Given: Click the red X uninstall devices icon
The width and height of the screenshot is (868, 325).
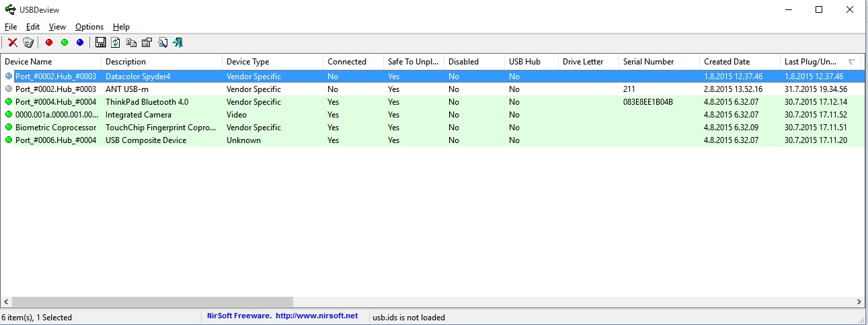Looking at the screenshot, I should (x=12, y=42).
